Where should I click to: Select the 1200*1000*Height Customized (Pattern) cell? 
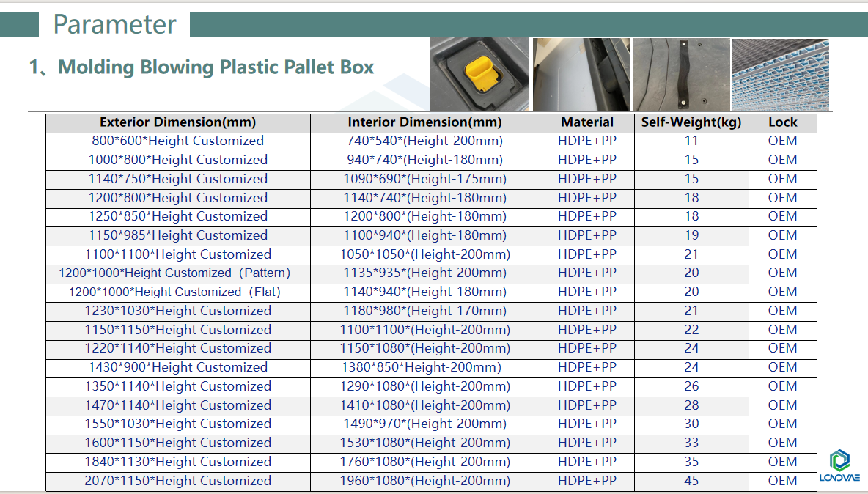(177, 273)
